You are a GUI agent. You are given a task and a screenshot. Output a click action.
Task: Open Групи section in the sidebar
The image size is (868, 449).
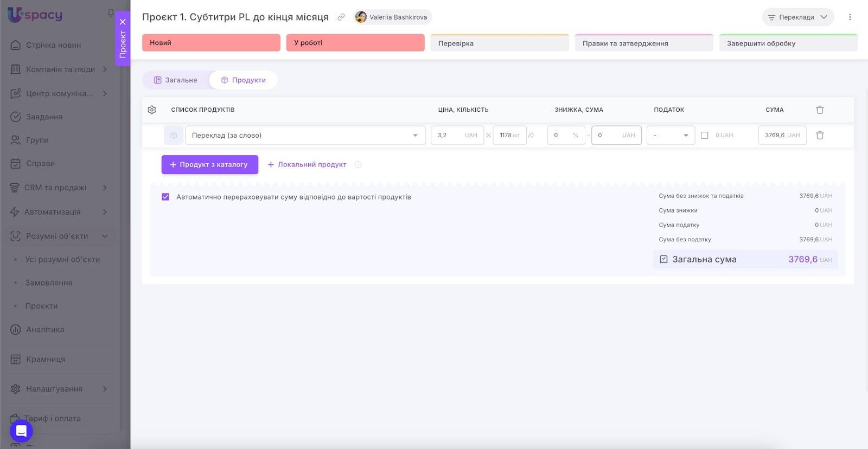coord(37,140)
